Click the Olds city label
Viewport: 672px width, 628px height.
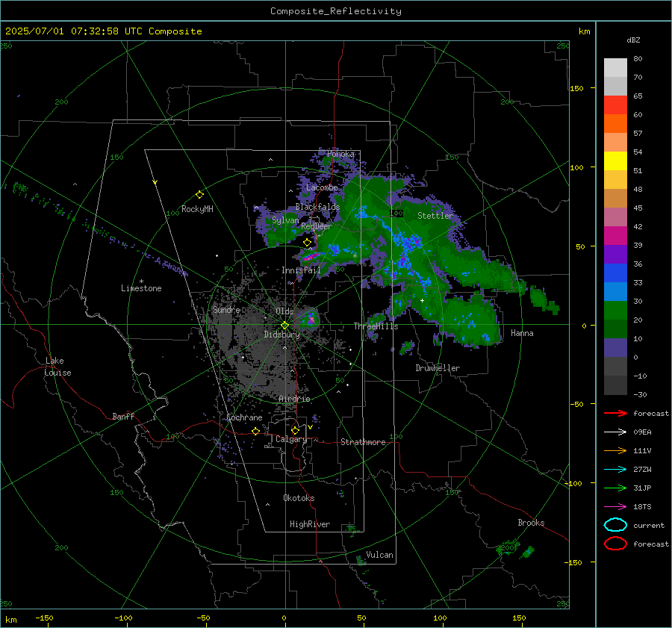284,311
